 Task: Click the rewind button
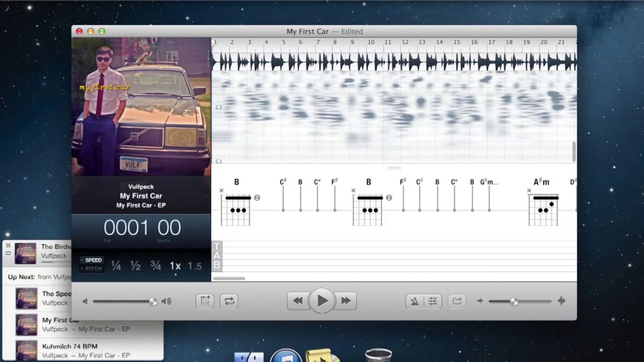click(298, 301)
